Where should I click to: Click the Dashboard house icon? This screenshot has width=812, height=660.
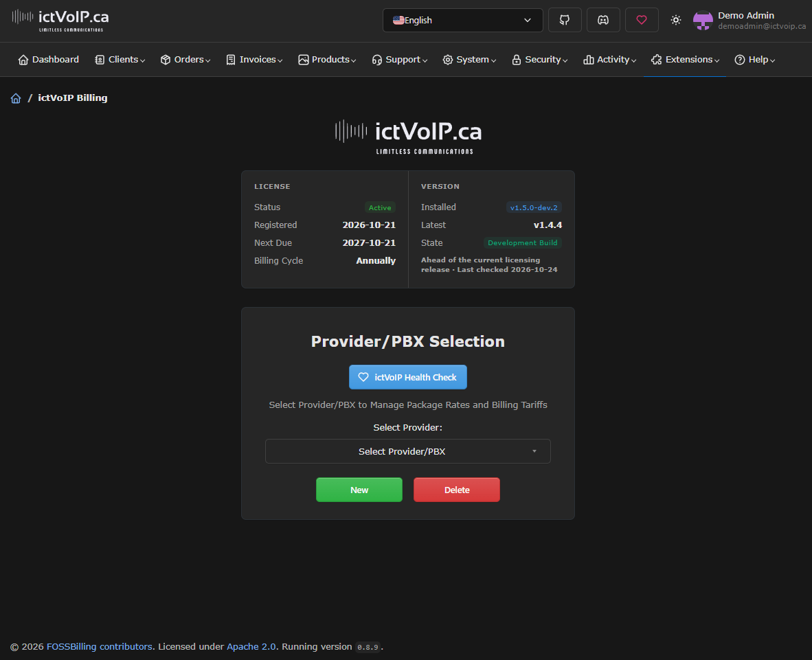coord(23,60)
